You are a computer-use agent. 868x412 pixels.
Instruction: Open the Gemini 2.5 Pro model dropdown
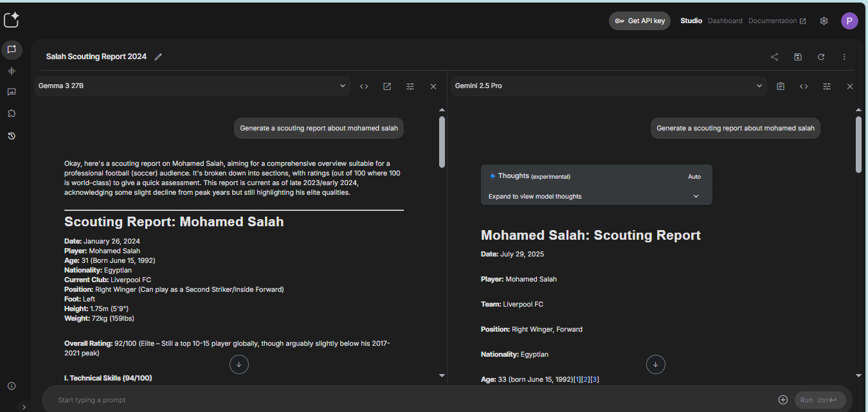(x=609, y=86)
